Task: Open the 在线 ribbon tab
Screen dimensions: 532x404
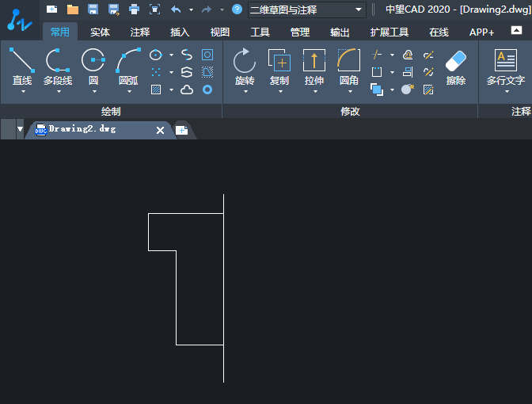Action: (439, 32)
